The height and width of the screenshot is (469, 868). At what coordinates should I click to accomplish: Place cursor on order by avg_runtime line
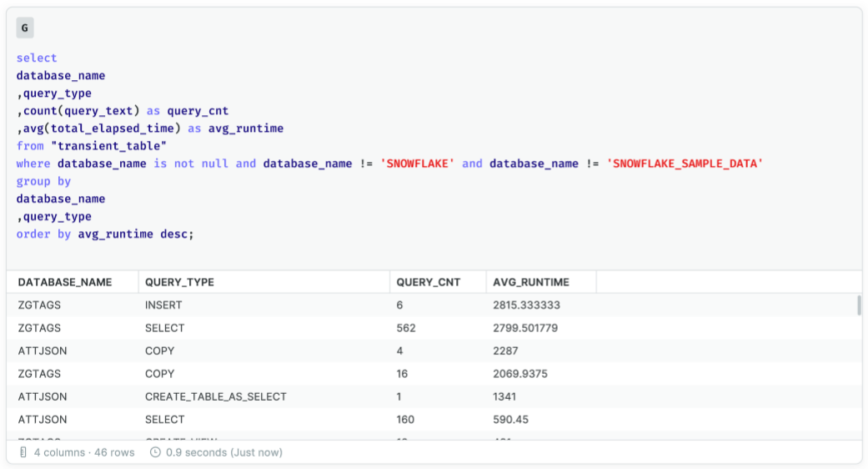105,234
